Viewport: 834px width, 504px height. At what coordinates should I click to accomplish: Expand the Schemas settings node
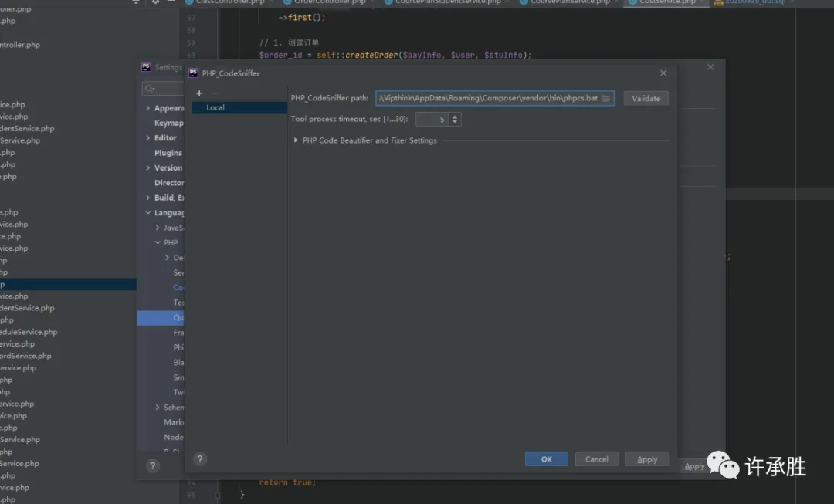coord(158,408)
